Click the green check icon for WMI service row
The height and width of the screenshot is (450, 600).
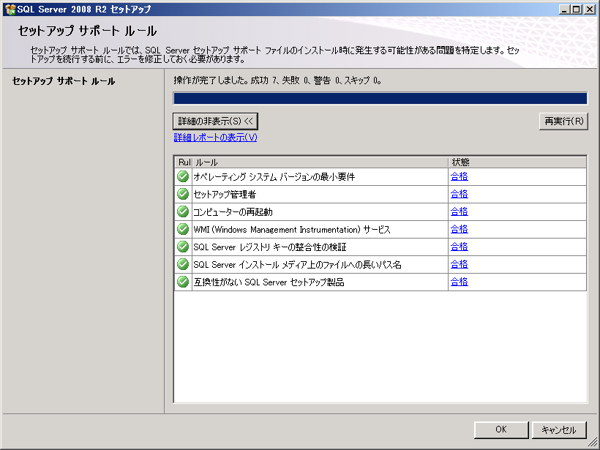183,229
